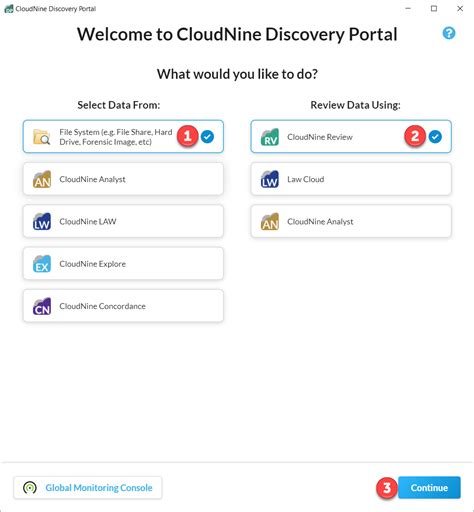This screenshot has height=512, width=474.
Task: Choose the "CloudNine Concordance" label
Action: (102, 306)
